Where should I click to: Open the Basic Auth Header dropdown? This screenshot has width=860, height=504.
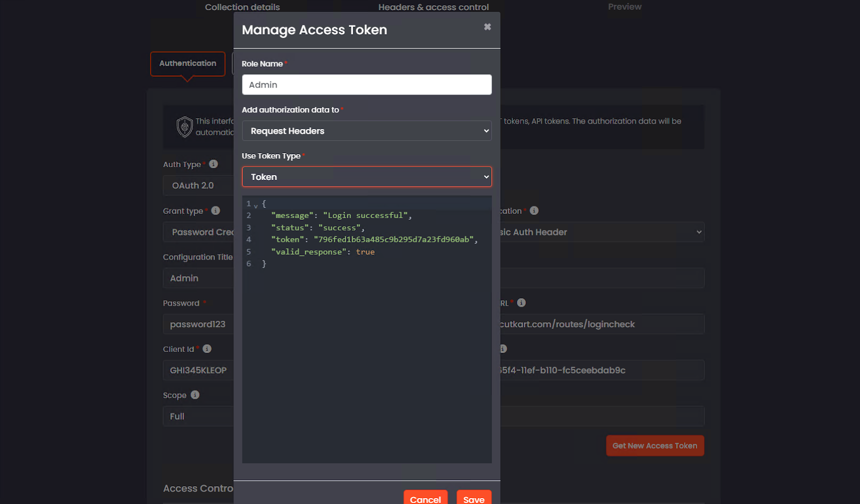[602, 232]
